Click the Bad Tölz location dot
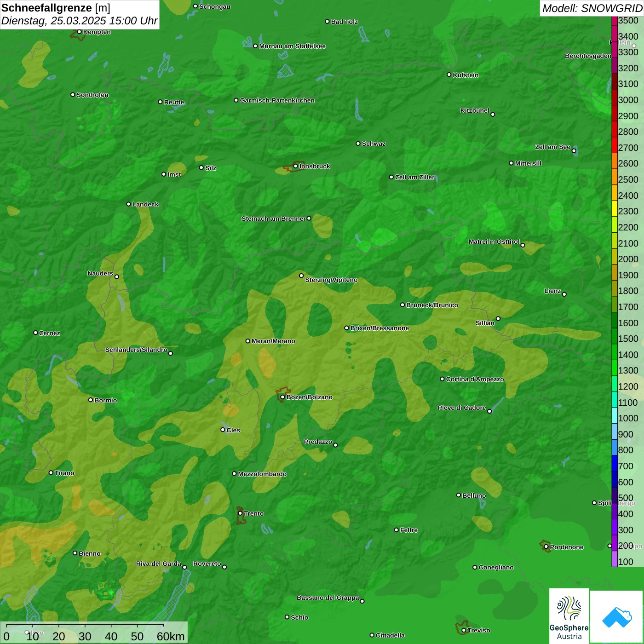Viewport: 644px width, 644px height. [x=327, y=22]
